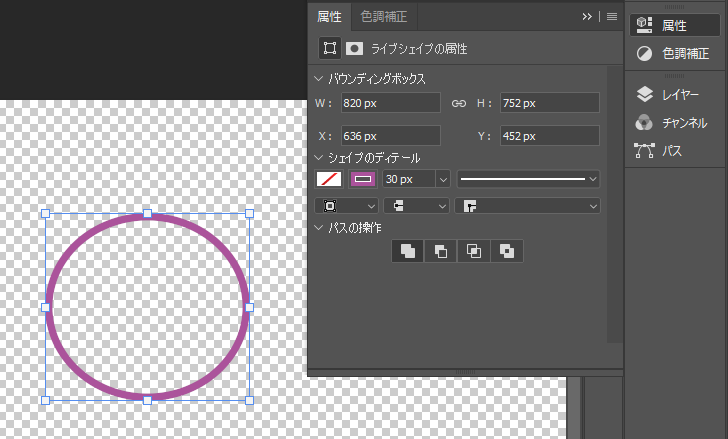
Task: Toggle the width-height link icon
Action: pos(459,103)
